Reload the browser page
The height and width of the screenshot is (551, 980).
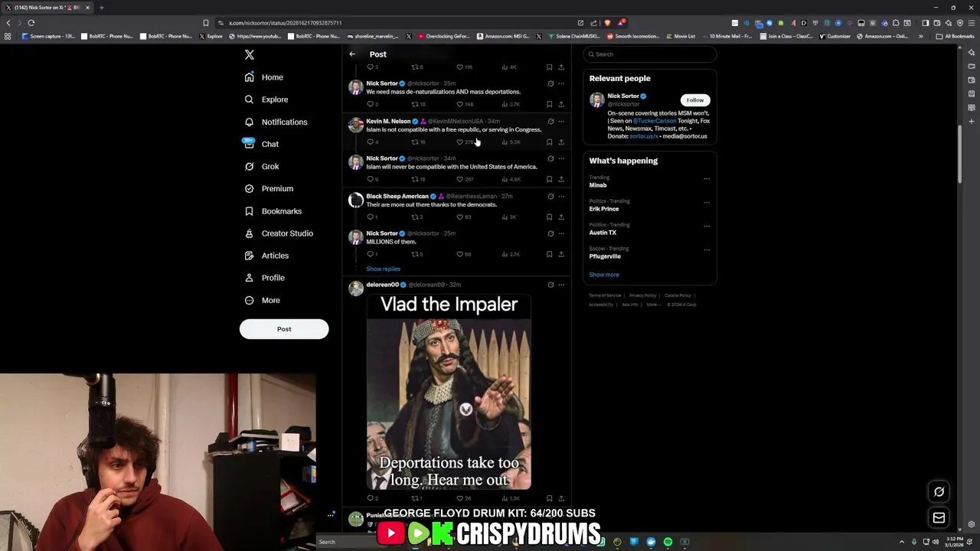(31, 23)
